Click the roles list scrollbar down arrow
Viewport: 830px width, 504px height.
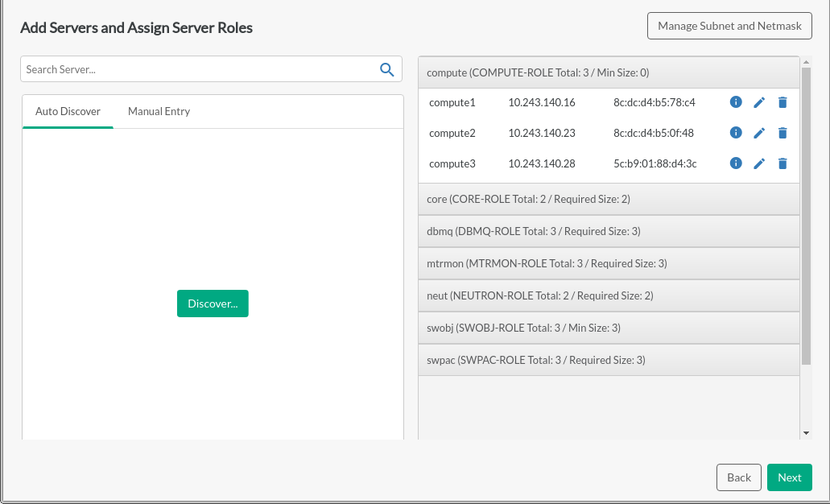806,433
